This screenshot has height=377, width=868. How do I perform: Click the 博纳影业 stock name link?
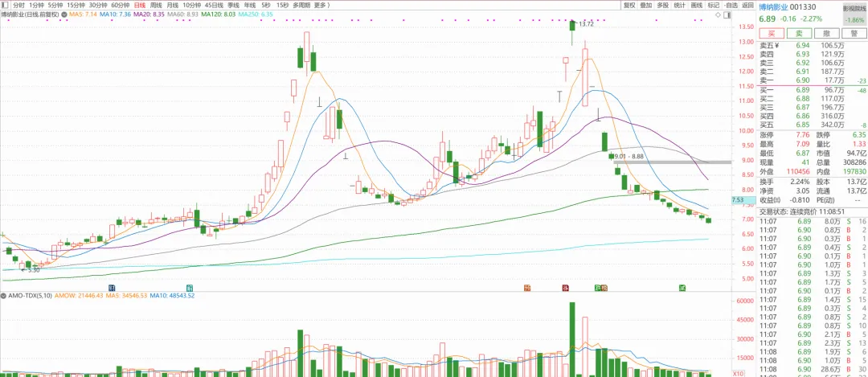point(773,7)
